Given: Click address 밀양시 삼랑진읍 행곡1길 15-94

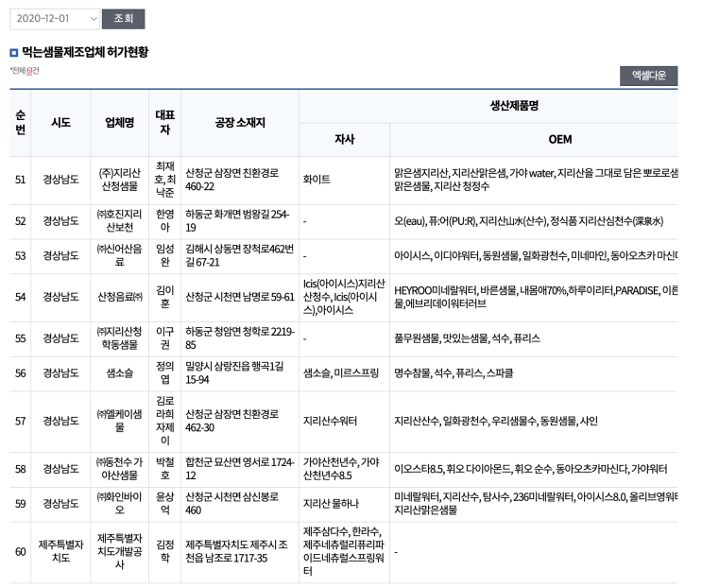Looking at the screenshot, I should (234, 373).
